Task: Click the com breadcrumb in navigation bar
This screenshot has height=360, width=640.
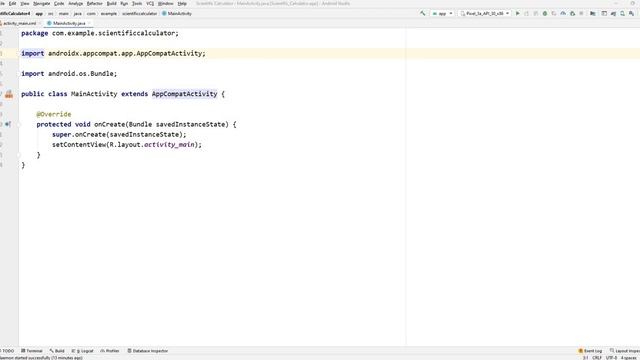Action: point(91,13)
